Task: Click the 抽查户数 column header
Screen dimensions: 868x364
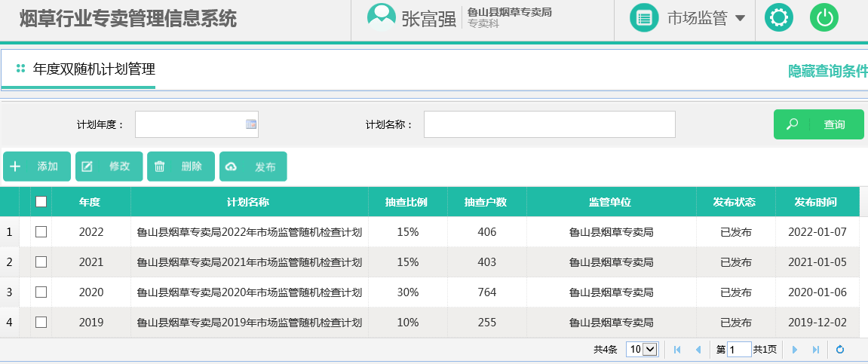Action: click(x=486, y=202)
